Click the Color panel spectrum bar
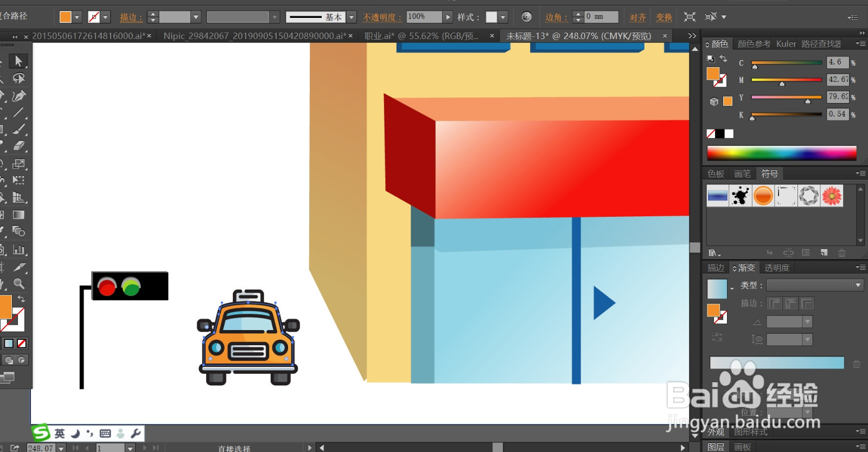The height and width of the screenshot is (452, 868). coord(782,153)
